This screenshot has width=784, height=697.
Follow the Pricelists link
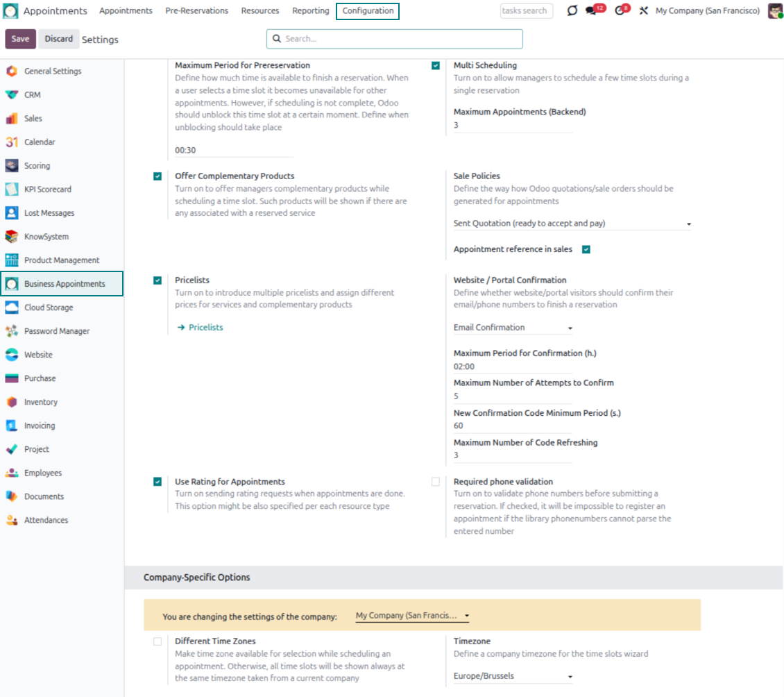click(x=205, y=328)
